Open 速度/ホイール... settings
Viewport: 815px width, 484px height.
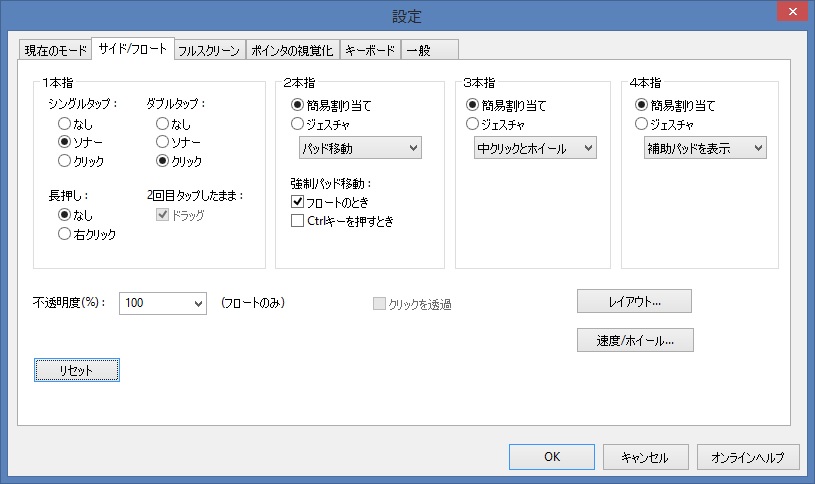[635, 340]
